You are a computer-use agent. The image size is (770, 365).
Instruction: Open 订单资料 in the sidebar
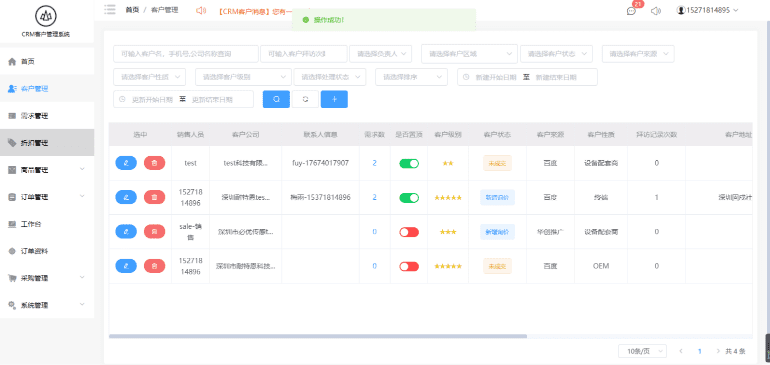[x=47, y=251]
